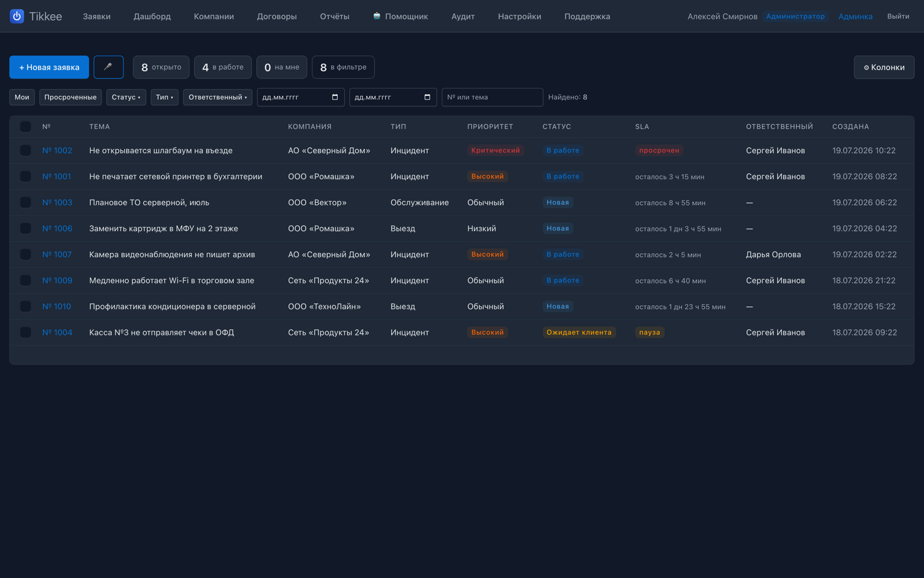Click the Администратор role badge

tap(795, 16)
